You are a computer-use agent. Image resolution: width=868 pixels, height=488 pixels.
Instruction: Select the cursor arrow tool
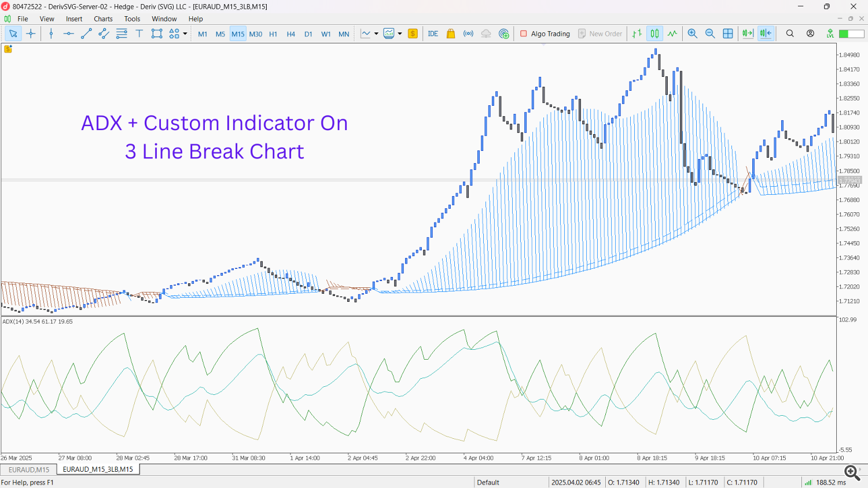pos(13,34)
